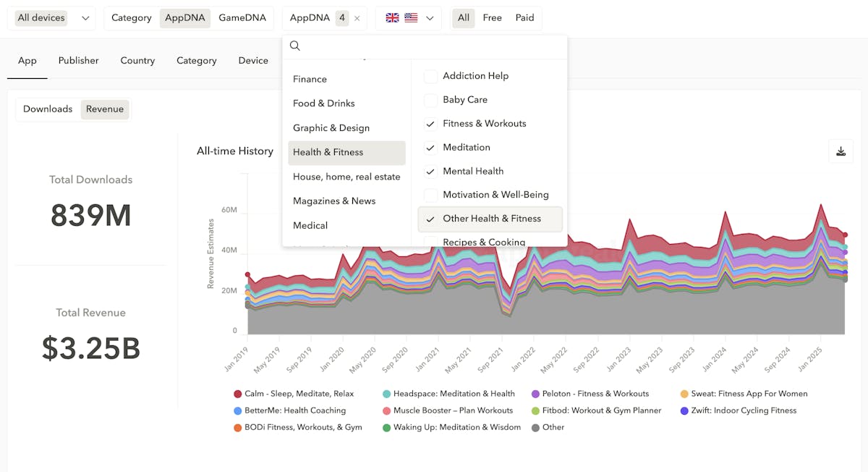868x472 pixels.
Task: Enable Motivation & Well-Being checkbox
Action: (430, 195)
